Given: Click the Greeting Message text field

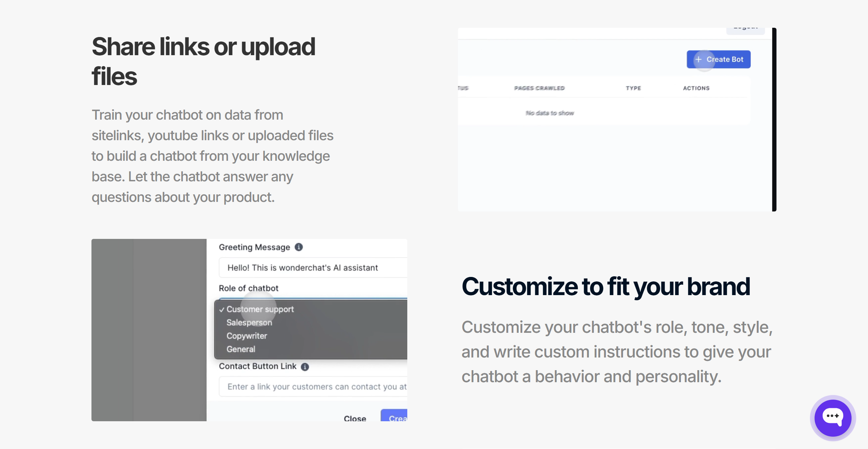Looking at the screenshot, I should coord(313,268).
